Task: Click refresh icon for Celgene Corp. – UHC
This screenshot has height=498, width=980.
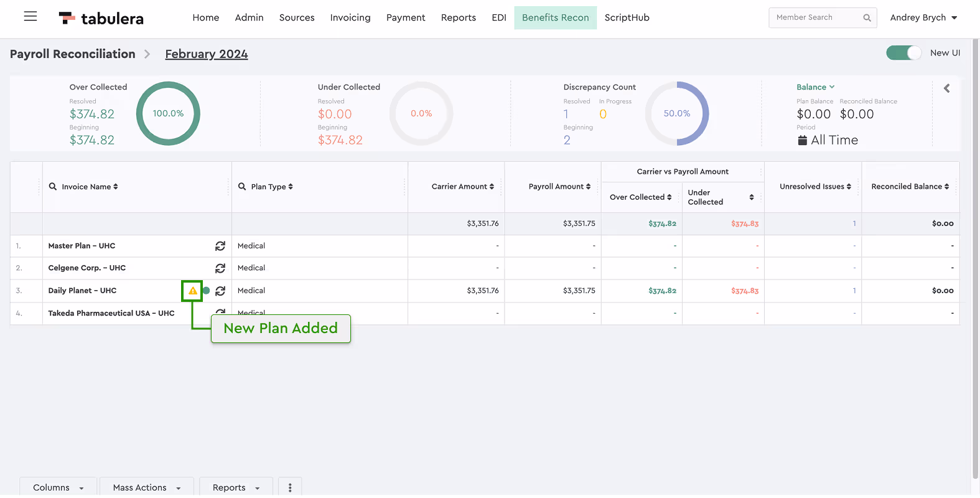Action: tap(220, 268)
